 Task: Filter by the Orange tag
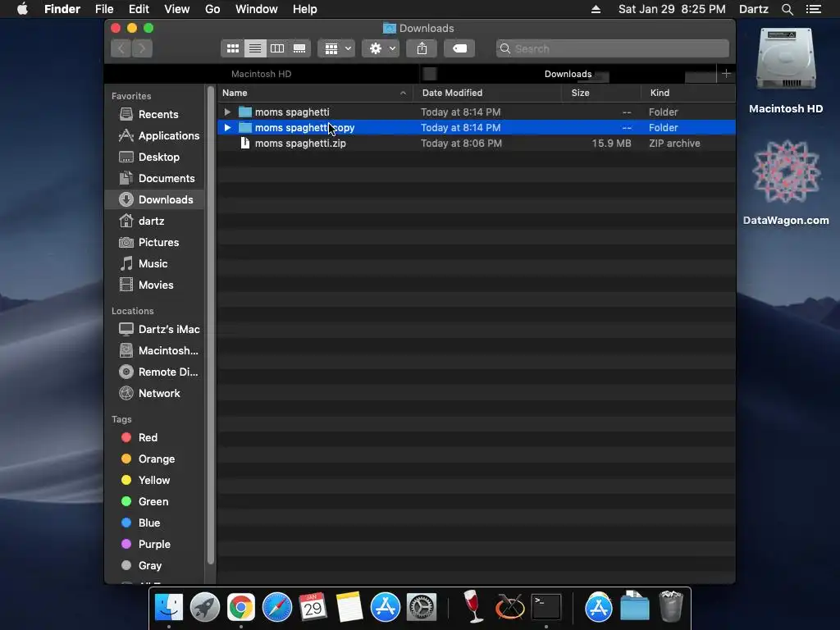point(155,459)
